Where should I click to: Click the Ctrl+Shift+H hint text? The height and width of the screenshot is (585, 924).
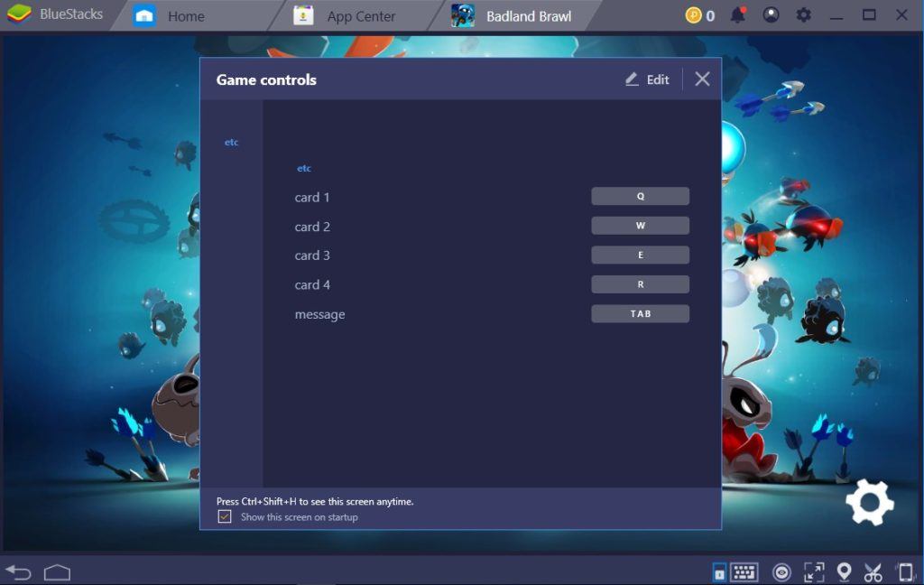315,501
